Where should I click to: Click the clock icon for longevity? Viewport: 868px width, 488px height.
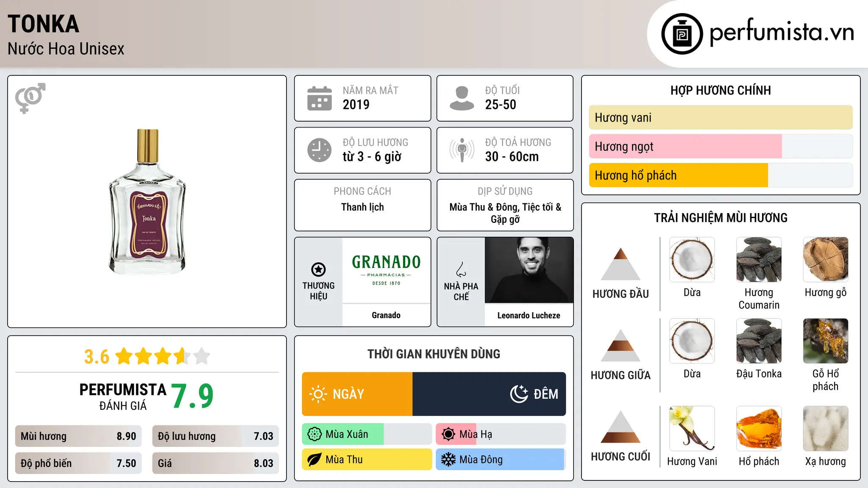click(320, 150)
